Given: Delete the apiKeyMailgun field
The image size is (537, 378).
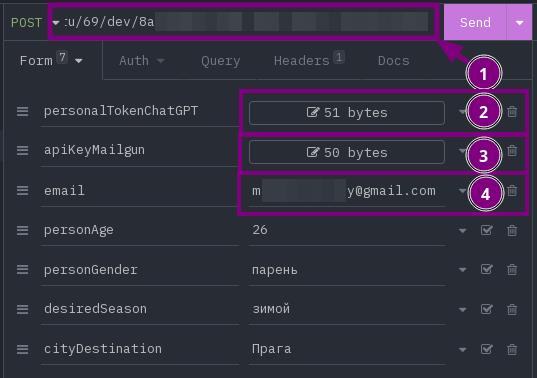Looking at the screenshot, I should coord(512,151).
